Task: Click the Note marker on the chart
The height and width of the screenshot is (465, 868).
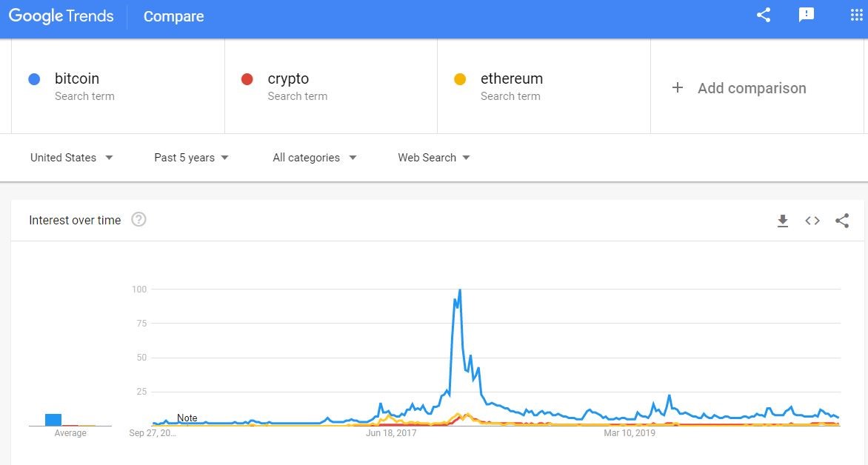Action: point(187,418)
